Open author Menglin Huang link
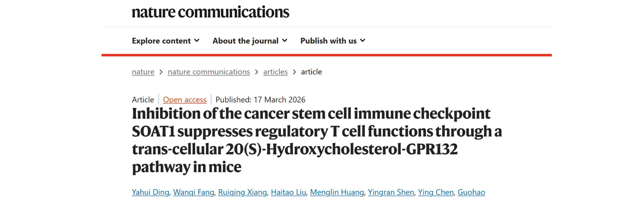The image size is (644, 209). (x=337, y=192)
